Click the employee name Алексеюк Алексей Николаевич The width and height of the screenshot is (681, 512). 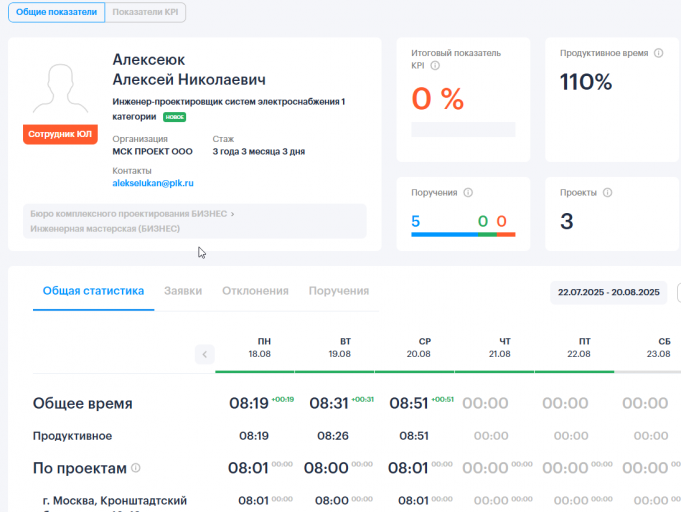pos(189,69)
